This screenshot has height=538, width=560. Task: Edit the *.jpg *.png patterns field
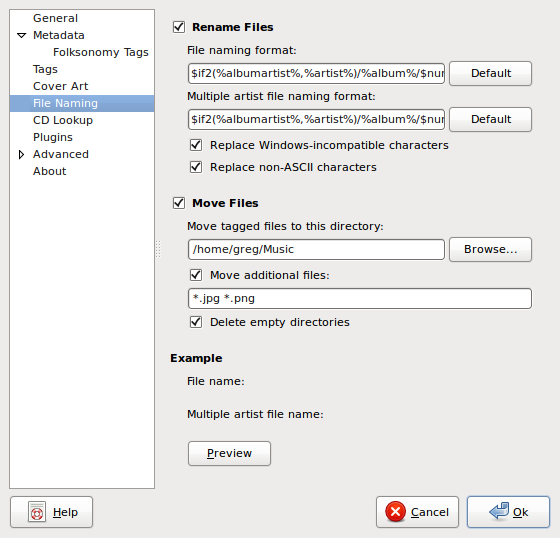click(x=360, y=299)
